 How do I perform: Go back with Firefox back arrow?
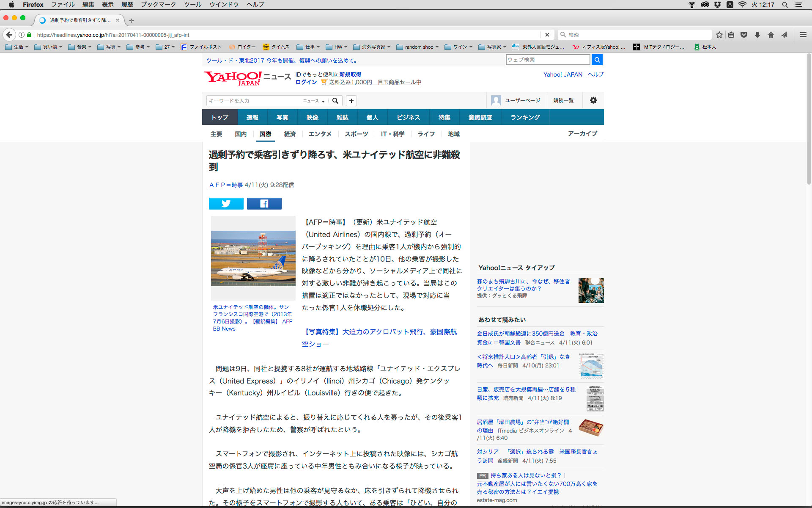(x=9, y=35)
